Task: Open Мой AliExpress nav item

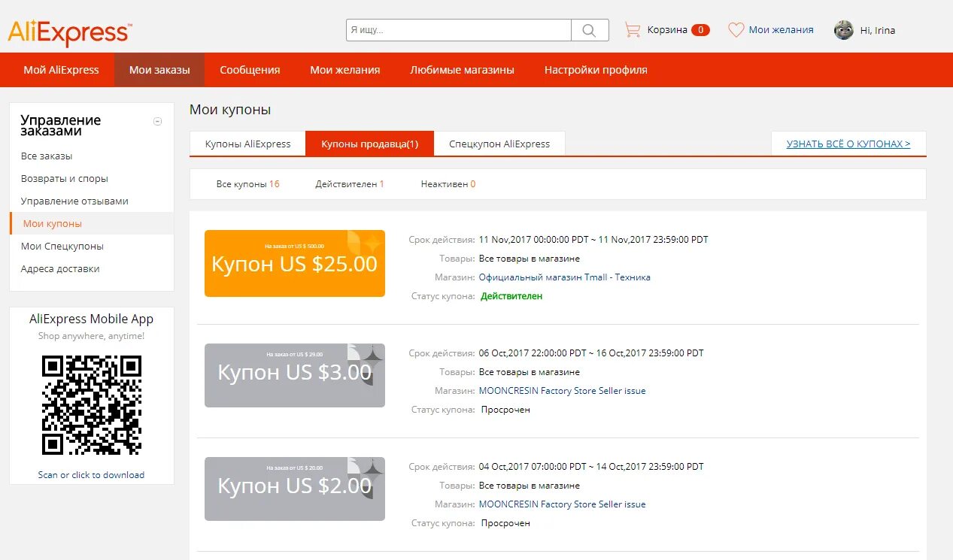Action: [61, 70]
